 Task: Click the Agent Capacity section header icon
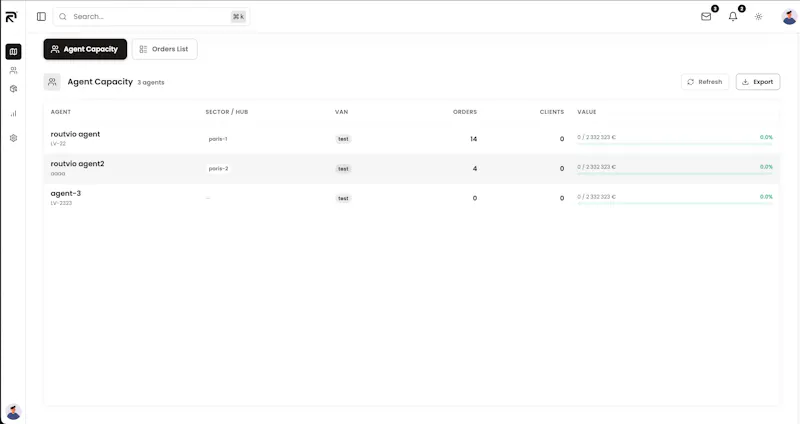[x=52, y=82]
